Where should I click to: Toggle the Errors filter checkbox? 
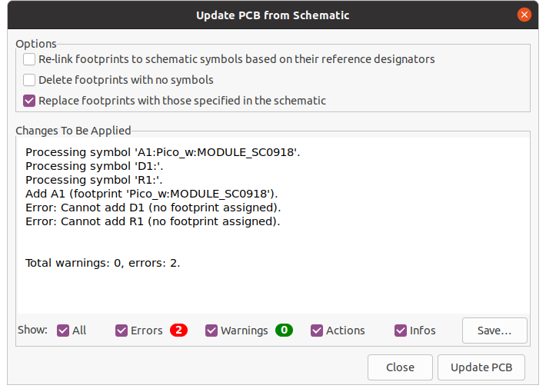pos(122,331)
